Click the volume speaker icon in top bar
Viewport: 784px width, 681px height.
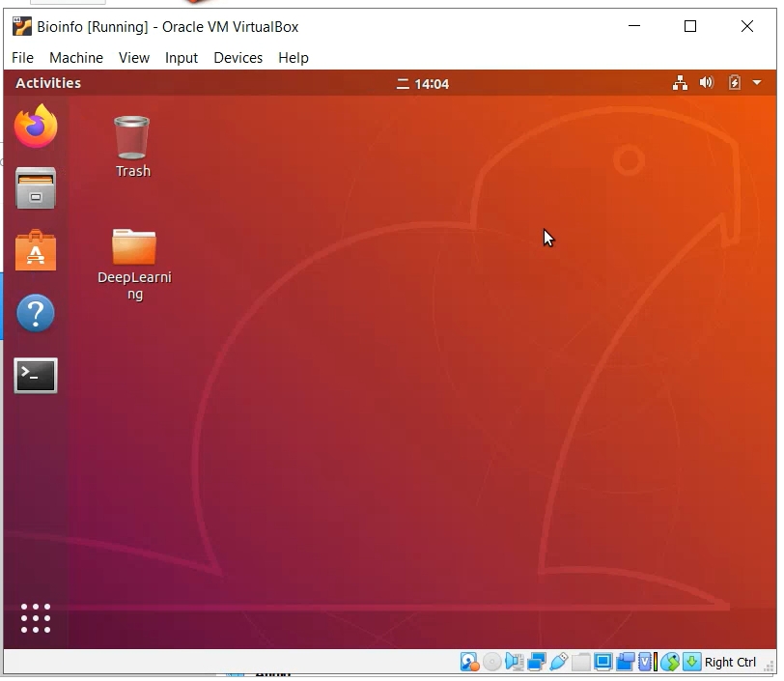[x=707, y=84]
